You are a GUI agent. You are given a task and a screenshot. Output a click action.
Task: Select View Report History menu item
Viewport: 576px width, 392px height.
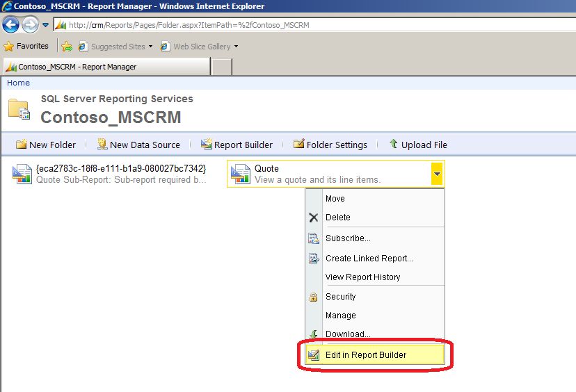(x=375, y=277)
